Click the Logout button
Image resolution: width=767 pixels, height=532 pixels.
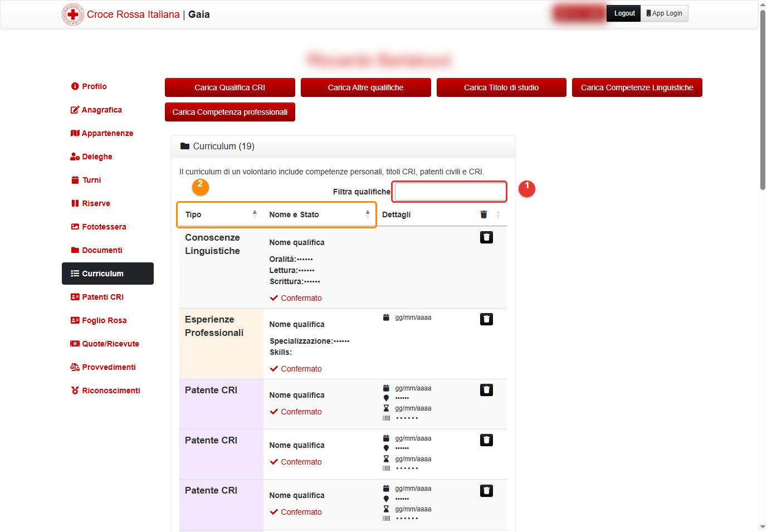point(624,13)
